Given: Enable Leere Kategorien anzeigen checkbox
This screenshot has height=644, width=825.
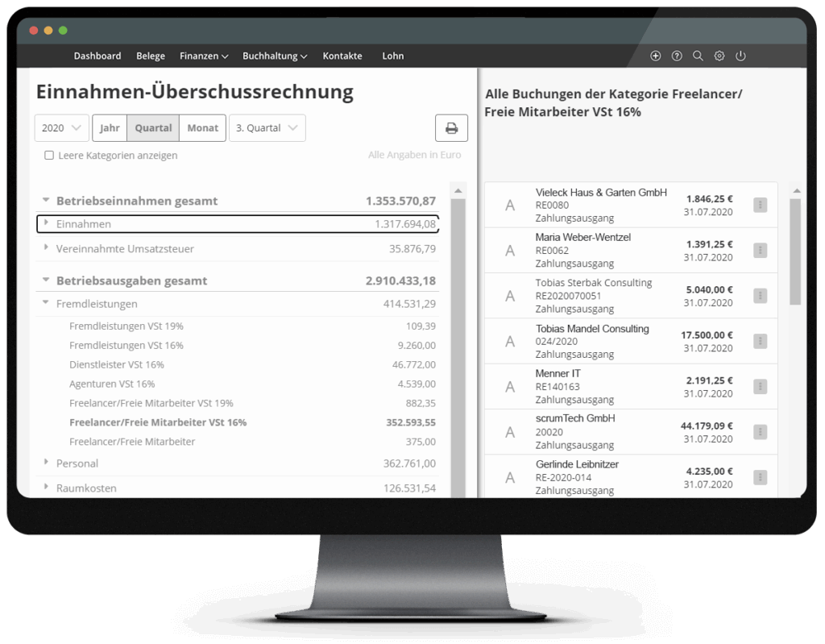Looking at the screenshot, I should pos(49,155).
